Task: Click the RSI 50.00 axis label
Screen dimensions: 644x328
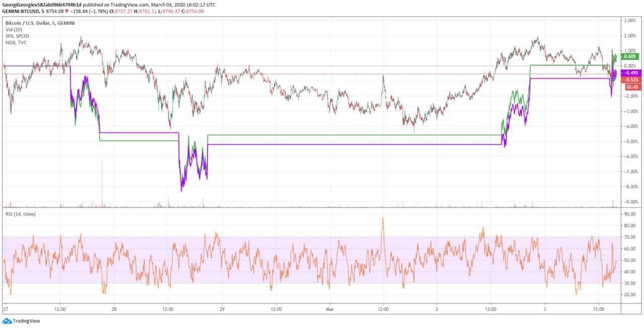Action: (630, 260)
